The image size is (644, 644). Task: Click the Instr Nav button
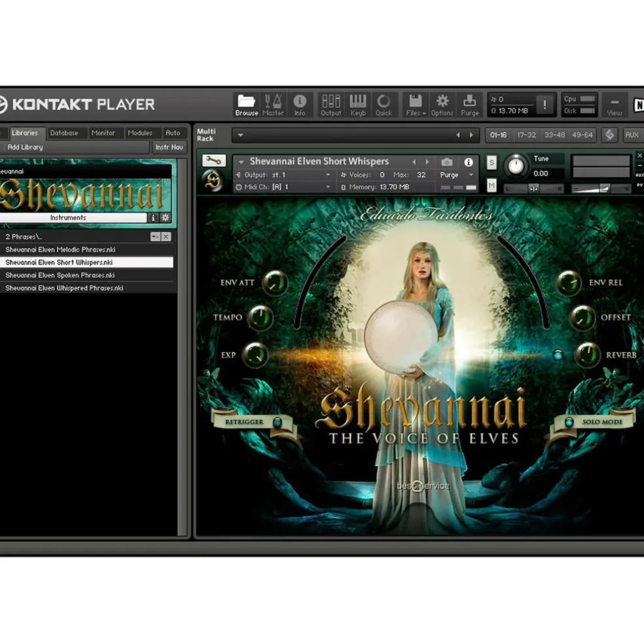coord(170,147)
